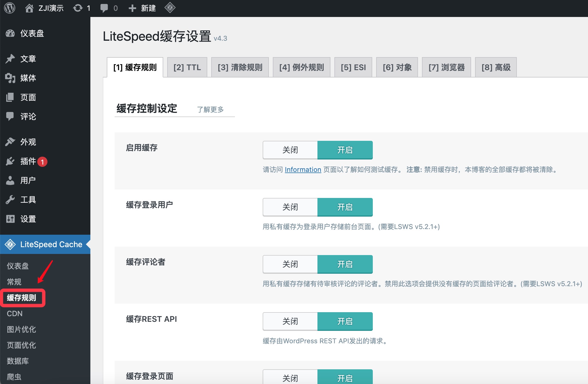Set 缓存登录用户 to 关闭
Viewport: 588px width, 384px height.
point(290,207)
